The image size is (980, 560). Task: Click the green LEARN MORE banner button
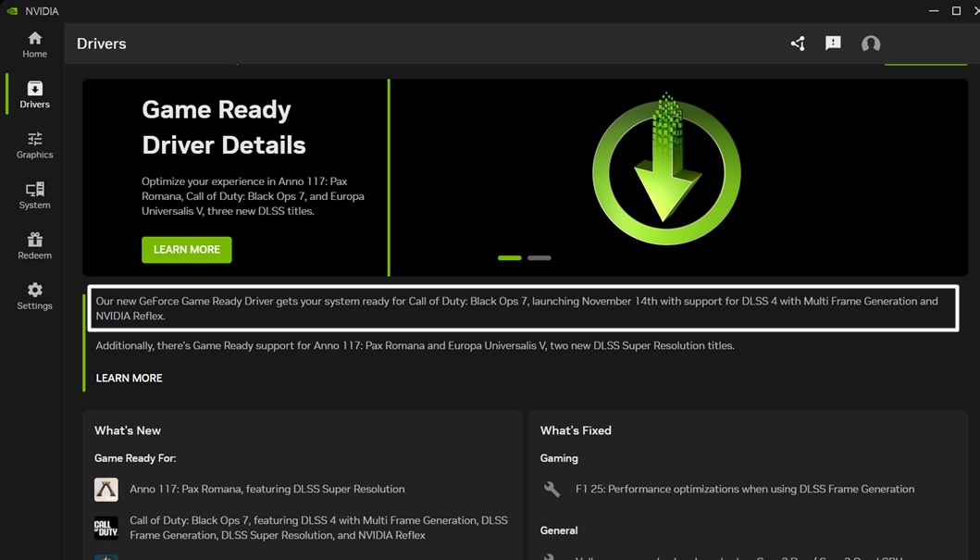[186, 249]
